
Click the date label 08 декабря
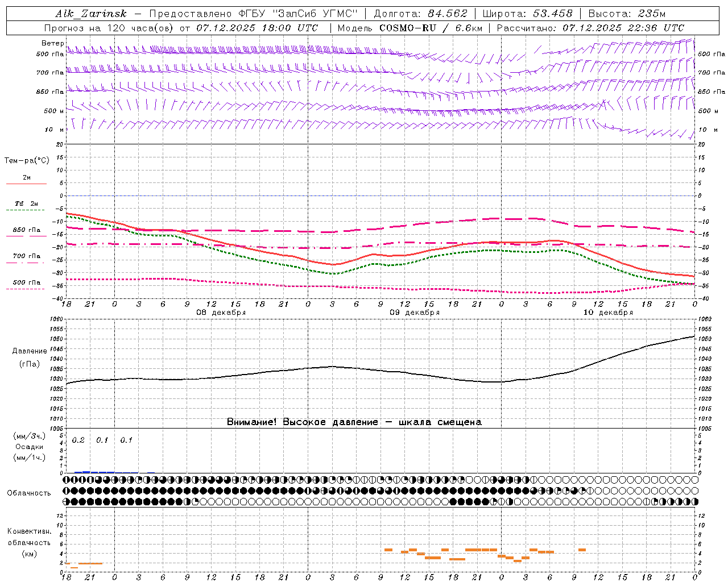point(221,313)
